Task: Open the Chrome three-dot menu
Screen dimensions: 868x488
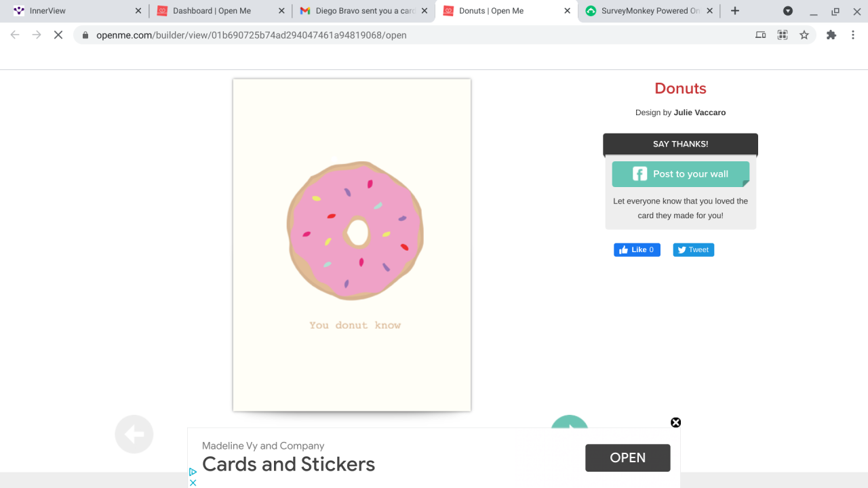Action: 853,35
